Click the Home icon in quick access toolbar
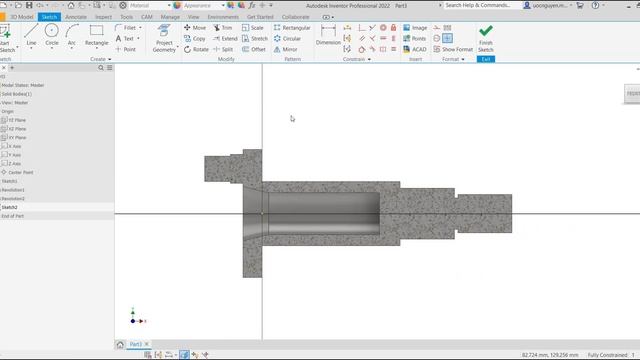Viewport: 640px width, 360px height. tap(71, 5)
